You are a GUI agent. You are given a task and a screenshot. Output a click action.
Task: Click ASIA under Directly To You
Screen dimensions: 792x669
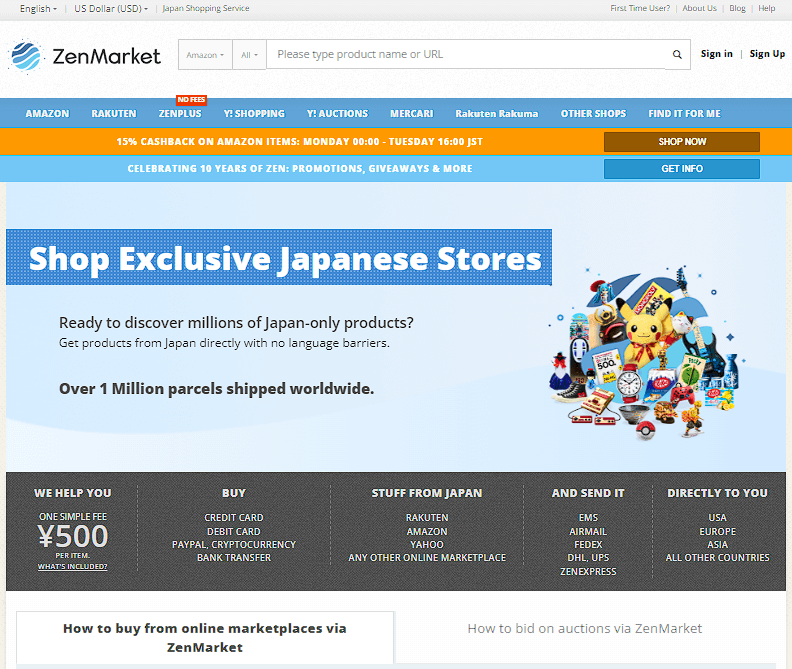(x=717, y=545)
